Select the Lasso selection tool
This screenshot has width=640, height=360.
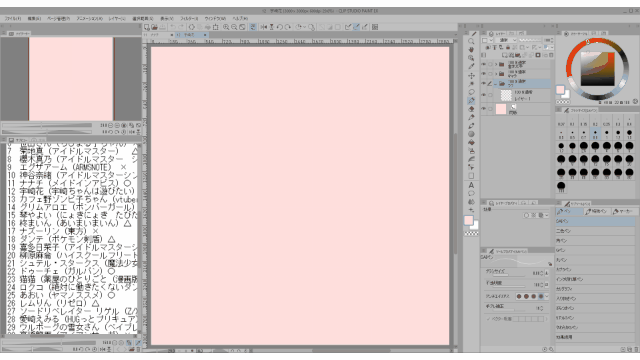[x=471, y=92]
